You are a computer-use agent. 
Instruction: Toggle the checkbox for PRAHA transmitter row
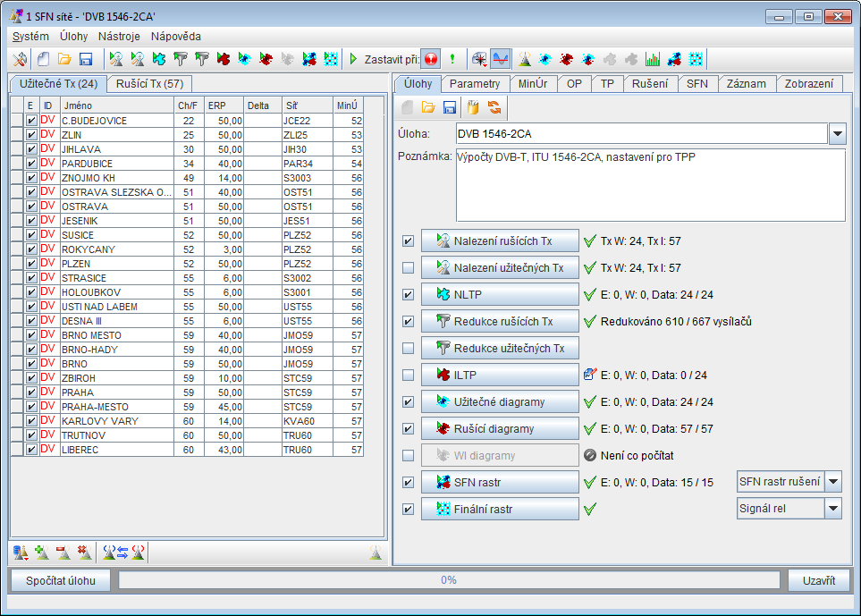(31, 392)
